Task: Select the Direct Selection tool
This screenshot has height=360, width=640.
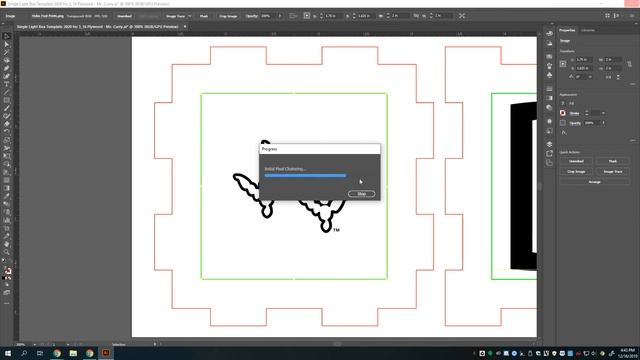Action: (7, 44)
